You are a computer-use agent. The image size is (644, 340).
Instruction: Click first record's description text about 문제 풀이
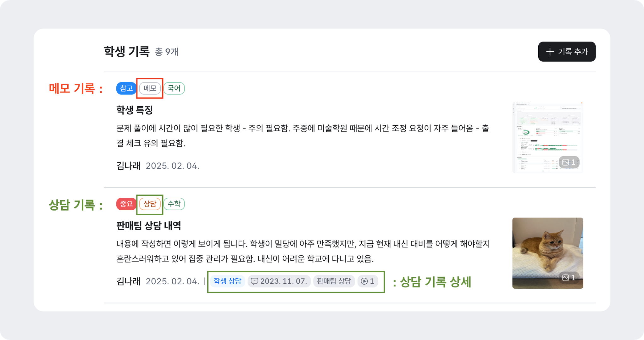303,136
